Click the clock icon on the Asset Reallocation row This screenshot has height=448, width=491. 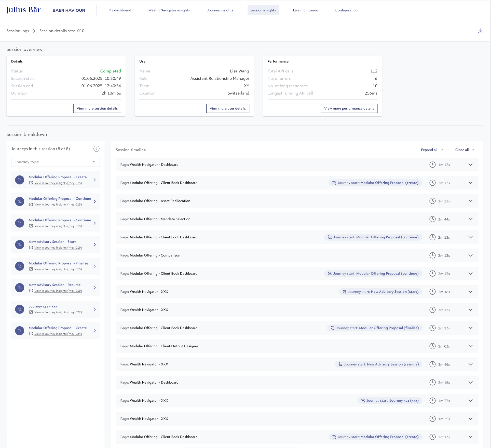(x=432, y=201)
